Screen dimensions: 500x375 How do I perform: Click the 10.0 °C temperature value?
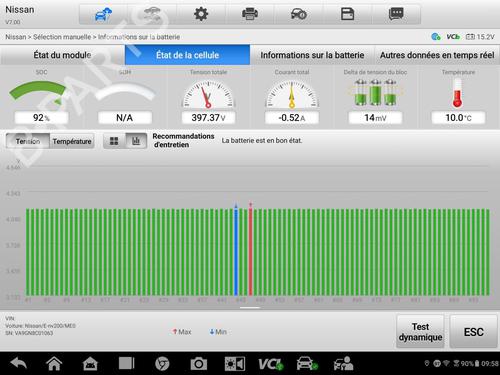point(458,118)
